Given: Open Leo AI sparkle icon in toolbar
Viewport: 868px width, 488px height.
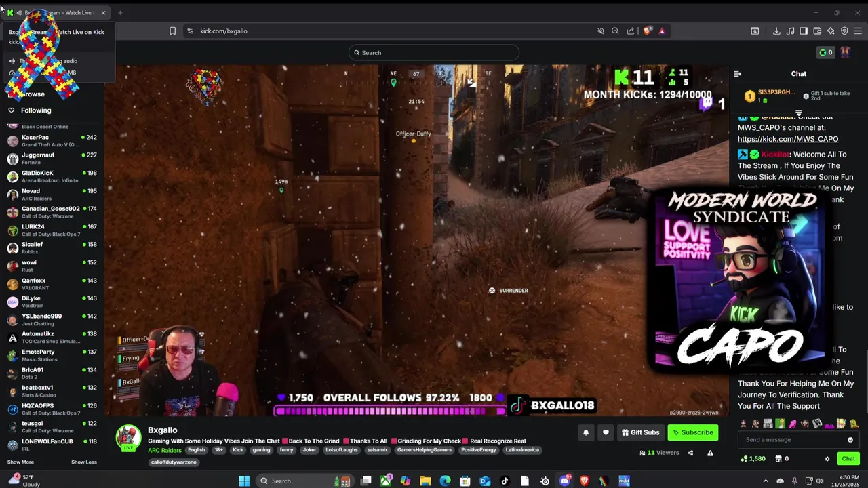Looking at the screenshot, I should tap(831, 30).
